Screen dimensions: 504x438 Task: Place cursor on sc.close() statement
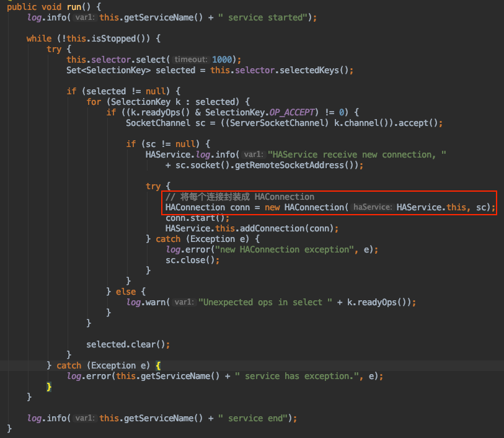pyautogui.click(x=192, y=260)
